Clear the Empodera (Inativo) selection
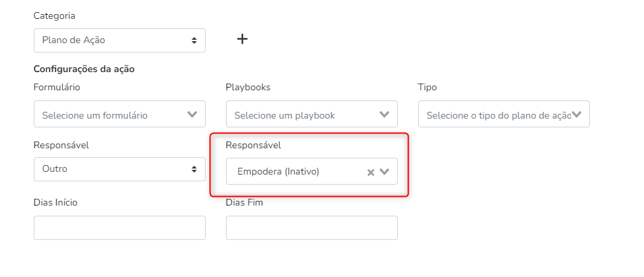Screen dimensions: 644x277 tap(370, 172)
